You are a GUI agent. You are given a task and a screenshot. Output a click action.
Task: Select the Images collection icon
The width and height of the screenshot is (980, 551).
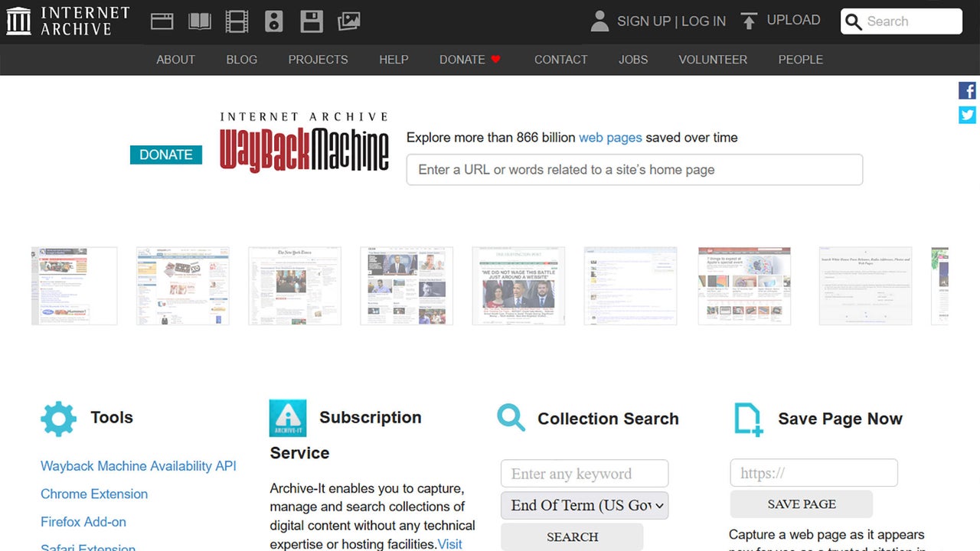coord(349,21)
